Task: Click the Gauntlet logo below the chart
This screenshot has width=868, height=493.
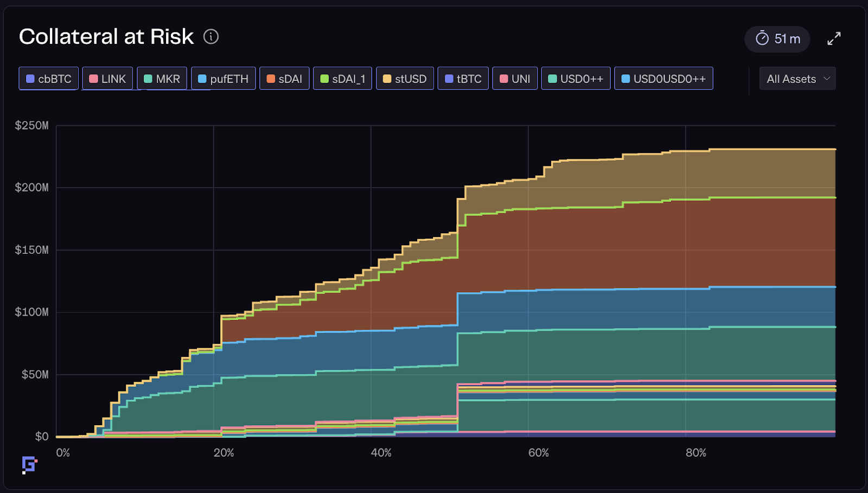Action: click(29, 465)
